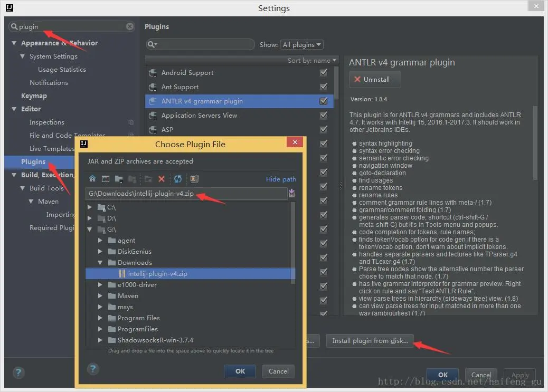Expand the DiskGenius folder

point(100,251)
